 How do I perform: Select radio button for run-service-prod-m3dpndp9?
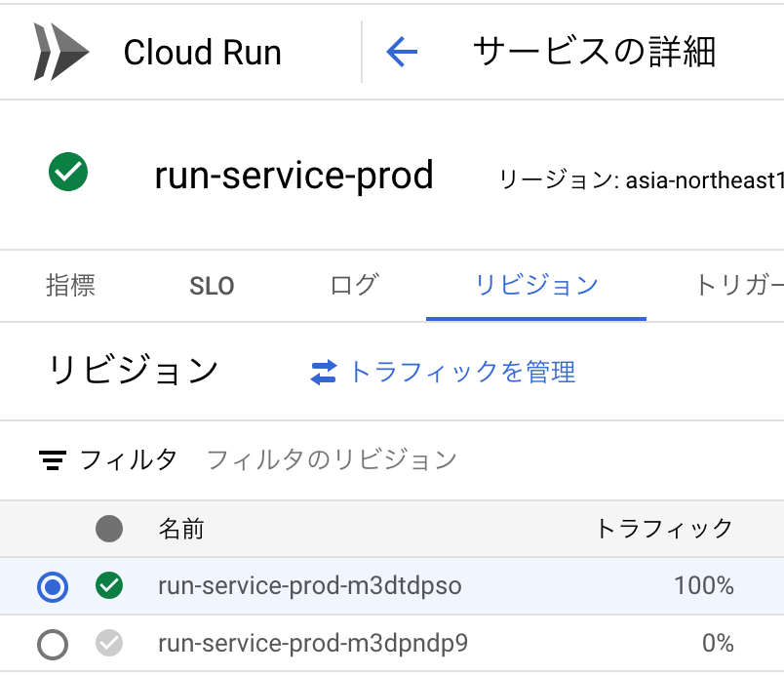click(x=53, y=645)
